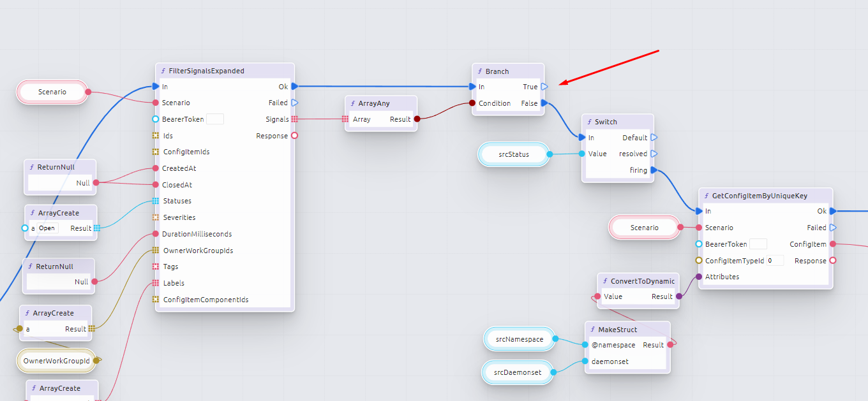Click the ConvertToDynamic node header

pyautogui.click(x=642, y=281)
